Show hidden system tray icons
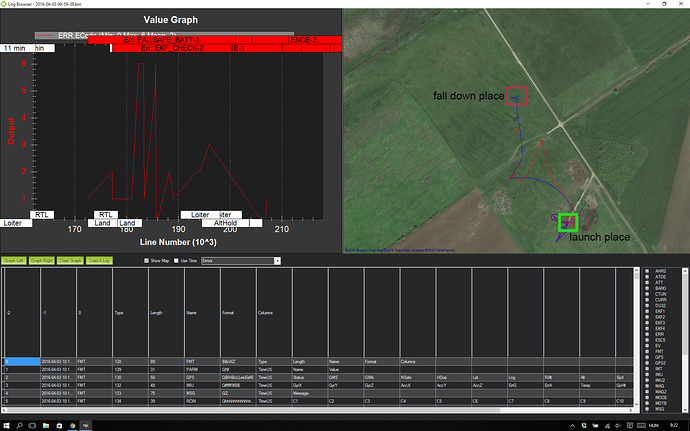 coord(572,425)
